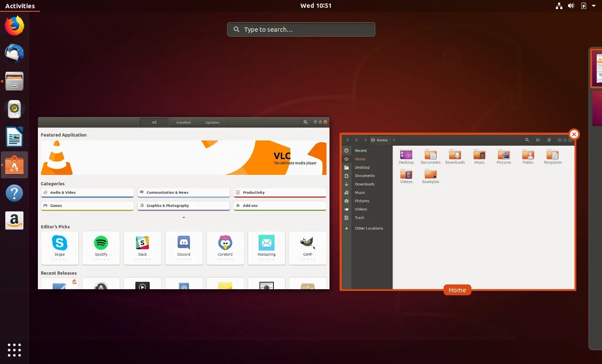Select the Music folder icon
This screenshot has height=364, width=602.
[x=479, y=157]
